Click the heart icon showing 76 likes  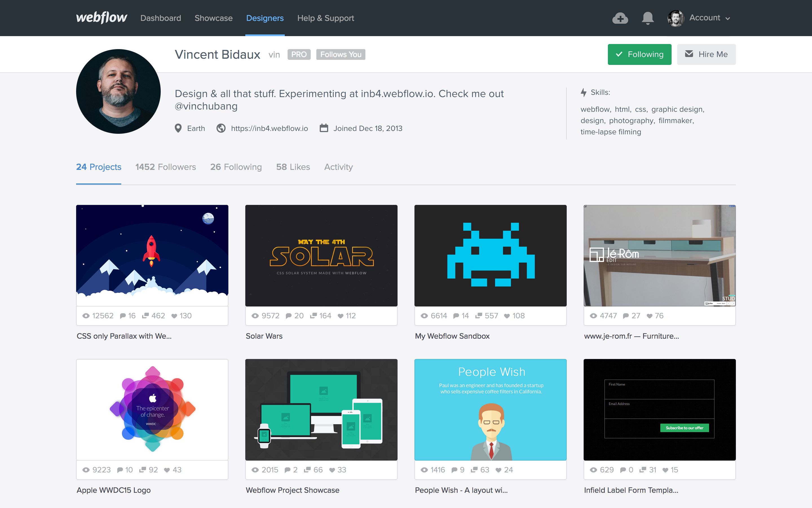click(x=649, y=316)
